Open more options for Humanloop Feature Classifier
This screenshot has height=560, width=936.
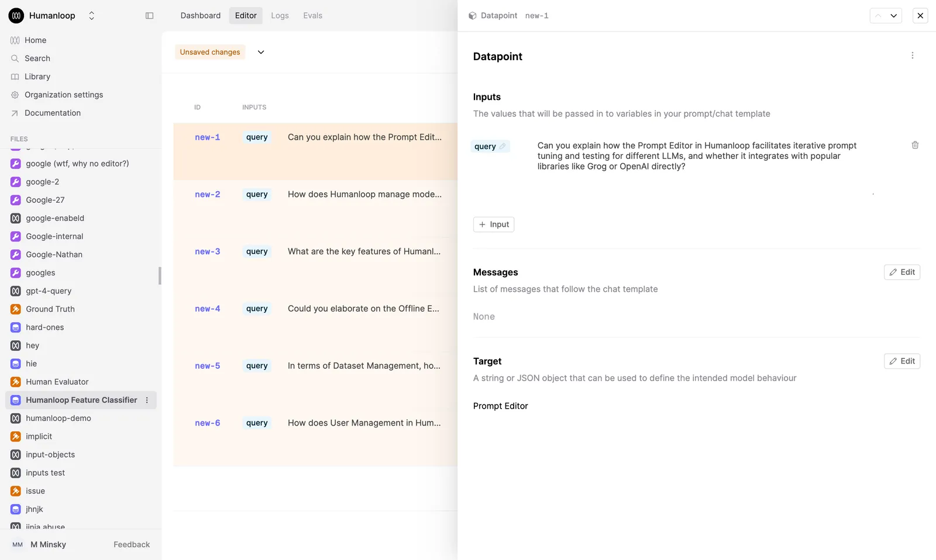[147, 400]
